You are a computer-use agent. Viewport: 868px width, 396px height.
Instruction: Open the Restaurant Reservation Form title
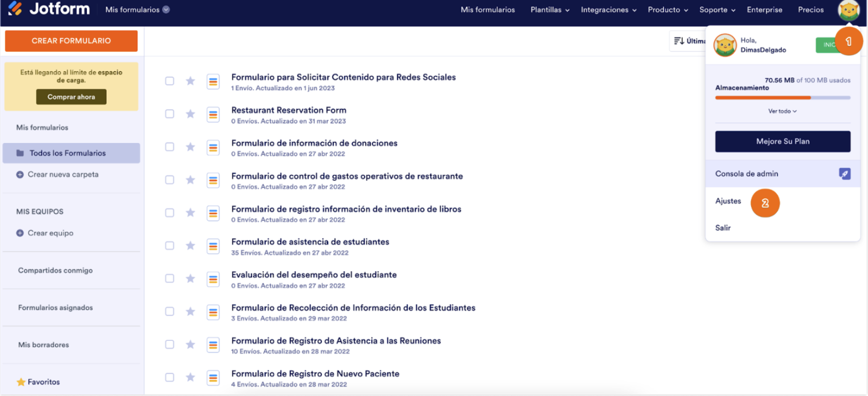[289, 110]
